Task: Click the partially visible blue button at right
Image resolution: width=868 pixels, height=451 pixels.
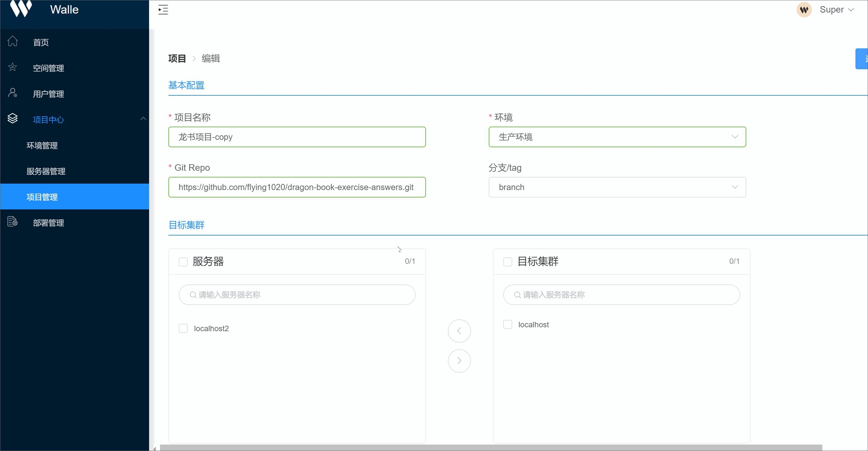Action: (x=862, y=59)
